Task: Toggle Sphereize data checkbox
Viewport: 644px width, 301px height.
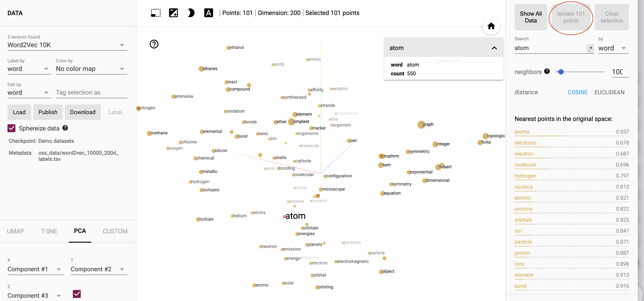Action: tap(11, 128)
